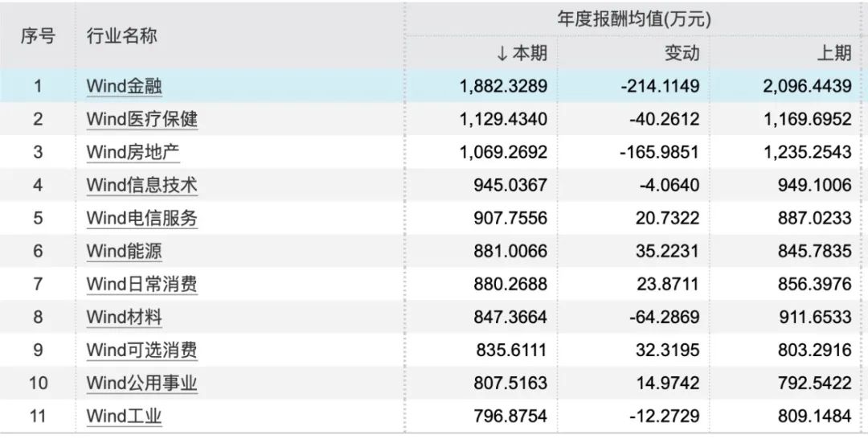The image size is (868, 439).
Task: Select the -214.1149 change cell
Action: pos(660,86)
